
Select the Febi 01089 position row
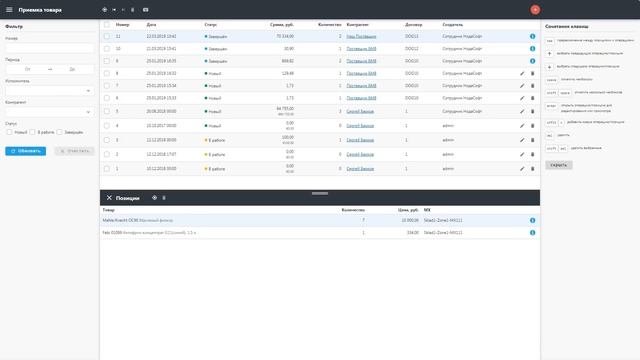320,233
